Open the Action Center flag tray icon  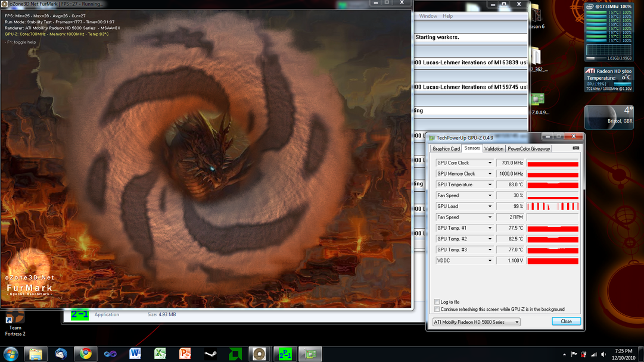tap(574, 354)
